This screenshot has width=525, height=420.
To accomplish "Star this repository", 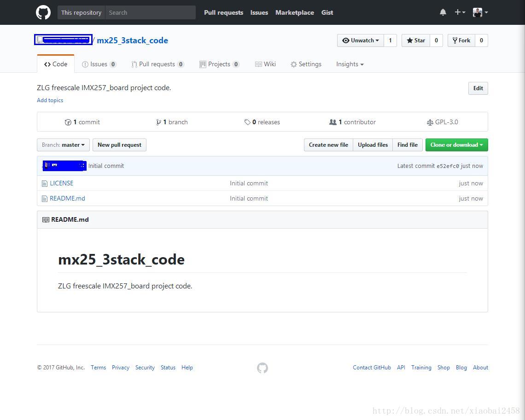I will point(415,40).
